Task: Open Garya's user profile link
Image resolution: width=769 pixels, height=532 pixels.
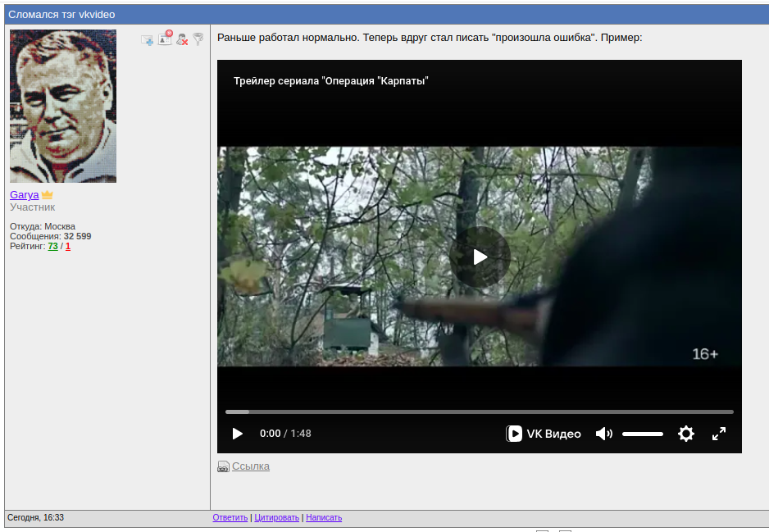Action: pyautogui.click(x=24, y=194)
